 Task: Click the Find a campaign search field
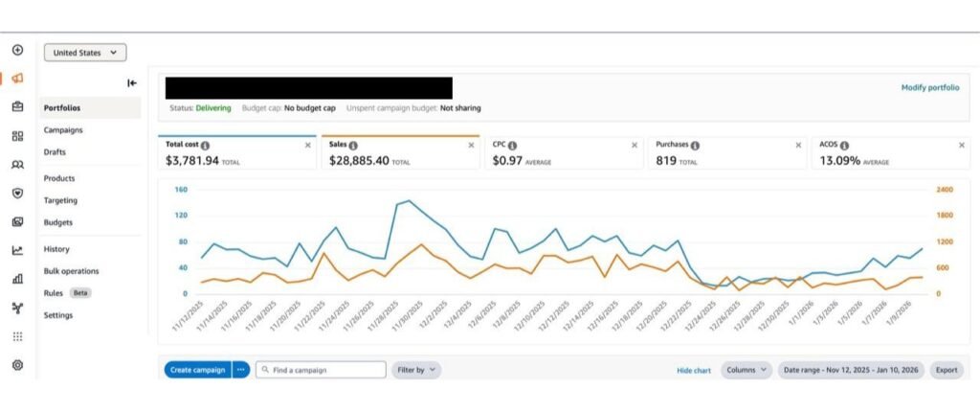pos(321,370)
